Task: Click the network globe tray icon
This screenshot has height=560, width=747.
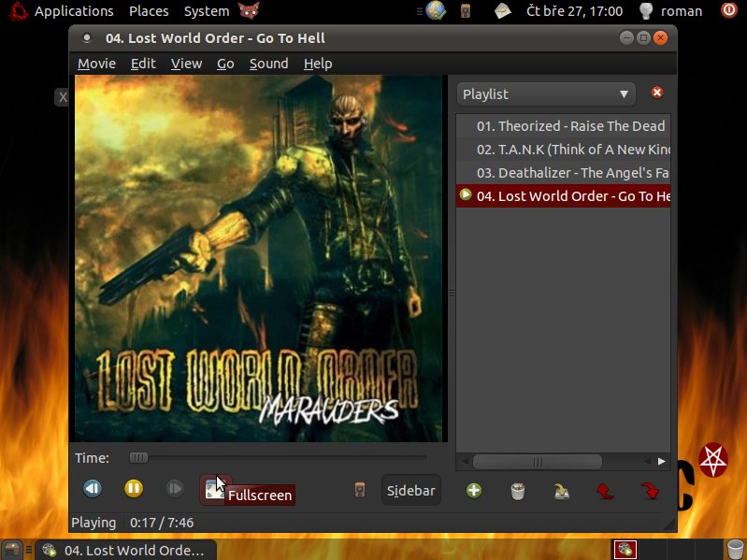Action: 436,11
